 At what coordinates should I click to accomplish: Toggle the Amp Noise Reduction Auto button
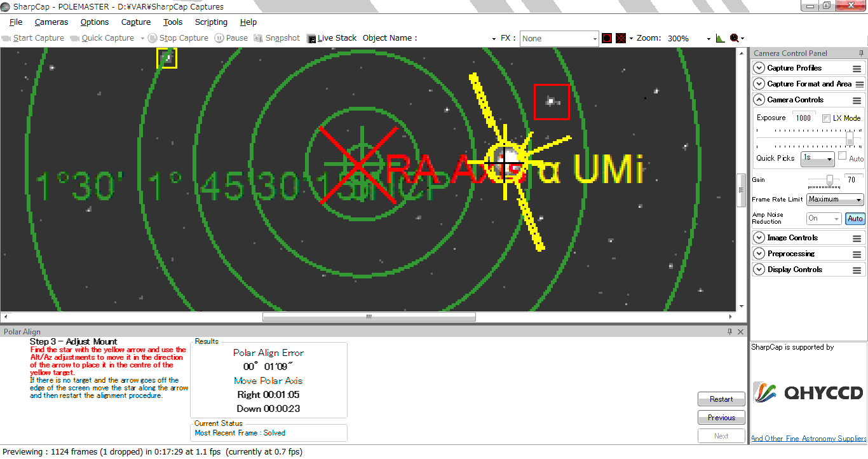(855, 219)
